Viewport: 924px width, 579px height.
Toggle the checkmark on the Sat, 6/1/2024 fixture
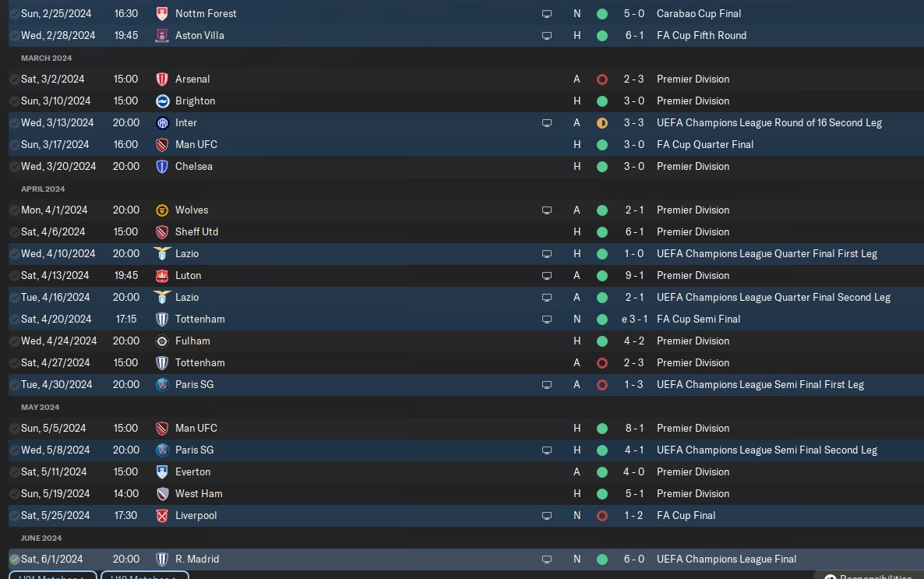pyautogui.click(x=14, y=559)
